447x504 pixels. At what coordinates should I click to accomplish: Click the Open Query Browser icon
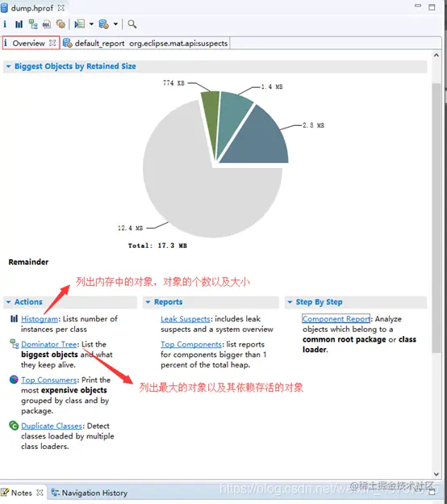coord(104,24)
